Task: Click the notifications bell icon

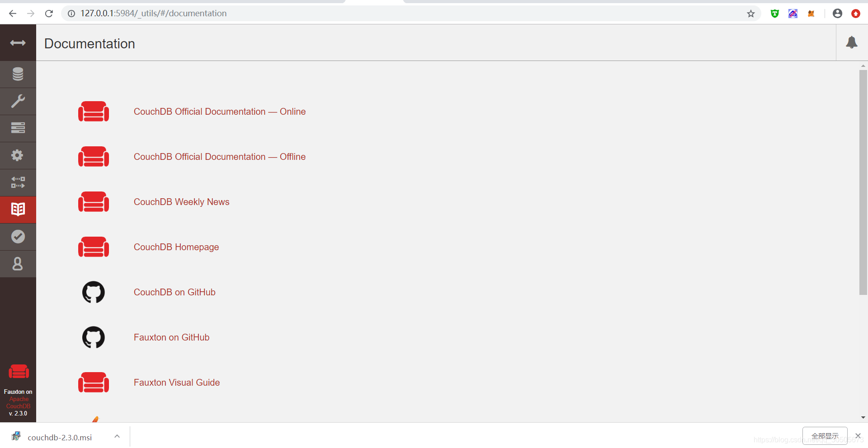Action: (x=852, y=42)
